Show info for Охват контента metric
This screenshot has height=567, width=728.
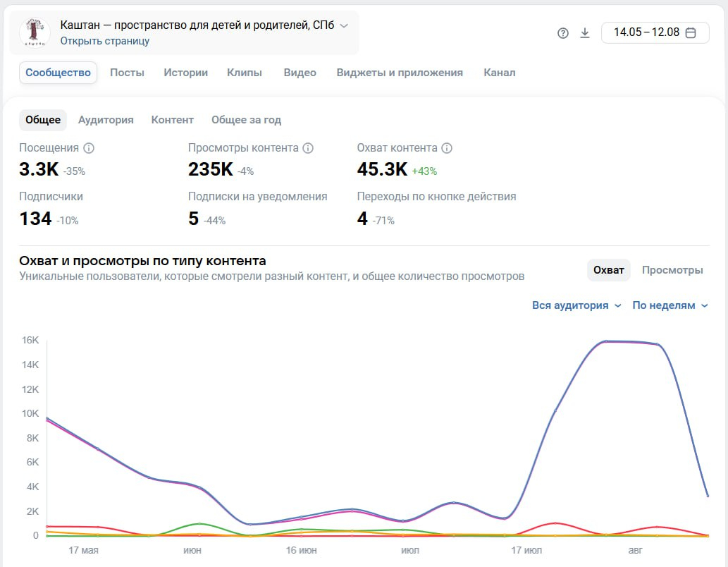coord(447,148)
